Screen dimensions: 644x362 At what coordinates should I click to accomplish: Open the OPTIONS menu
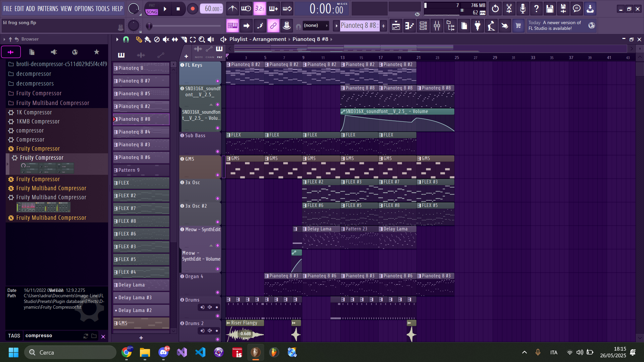[84, 9]
